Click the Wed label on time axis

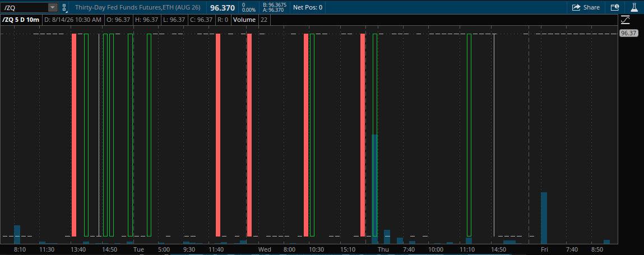pos(265,249)
